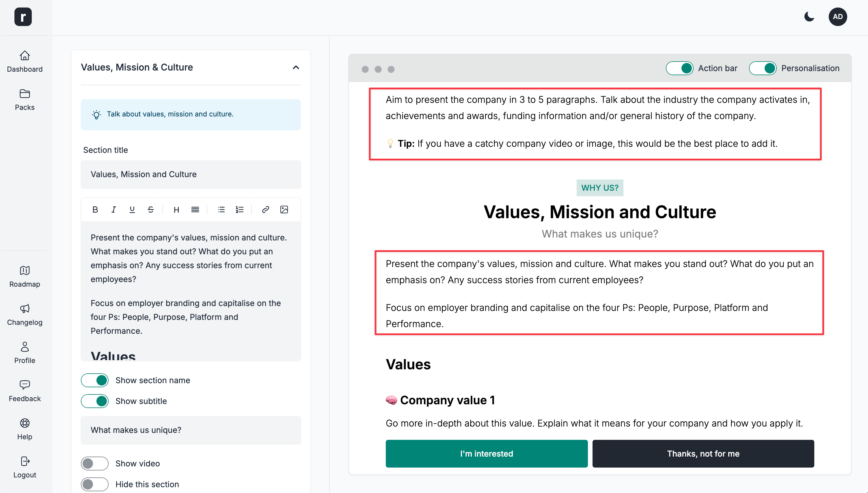Toggle bold formatting in editor toolbar

[x=95, y=210]
